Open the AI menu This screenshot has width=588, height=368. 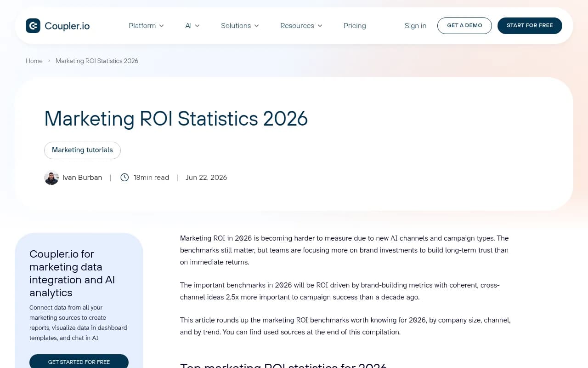point(188,26)
